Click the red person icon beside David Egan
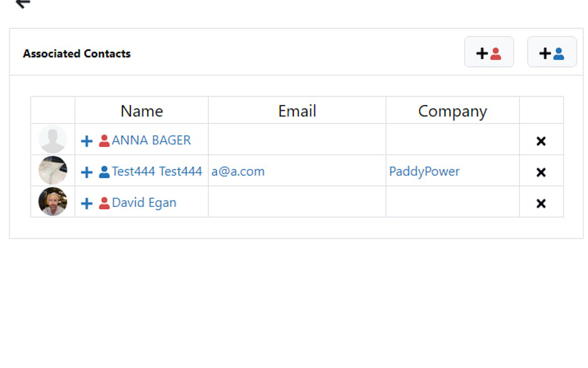The width and height of the screenshot is (588, 368). tap(104, 203)
